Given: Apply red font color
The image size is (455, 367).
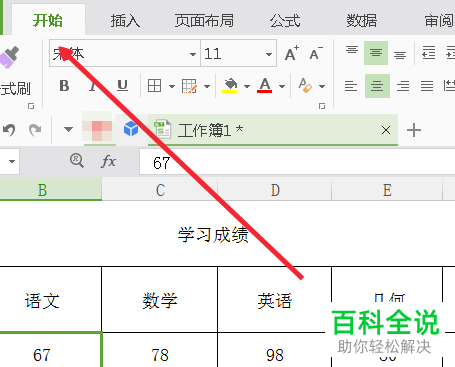Looking at the screenshot, I should [x=265, y=86].
